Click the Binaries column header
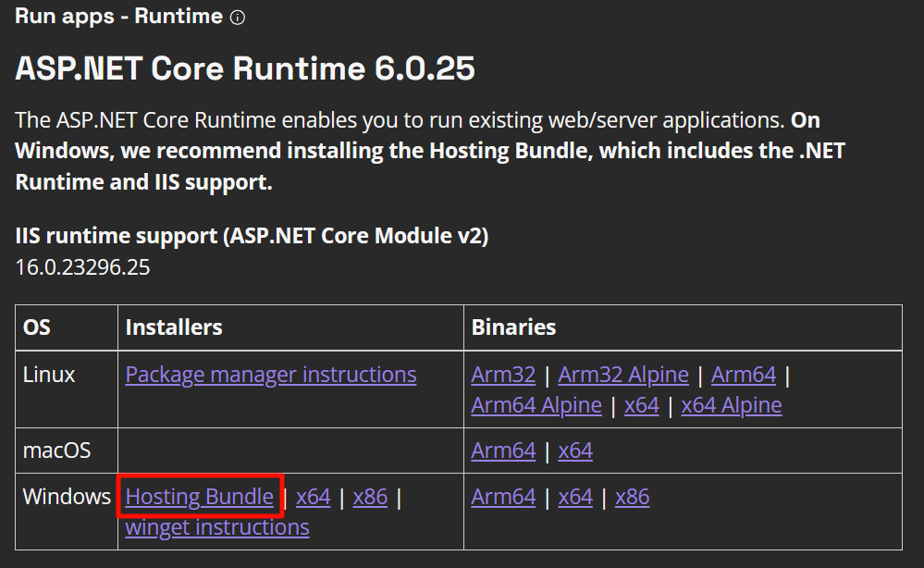 click(514, 327)
